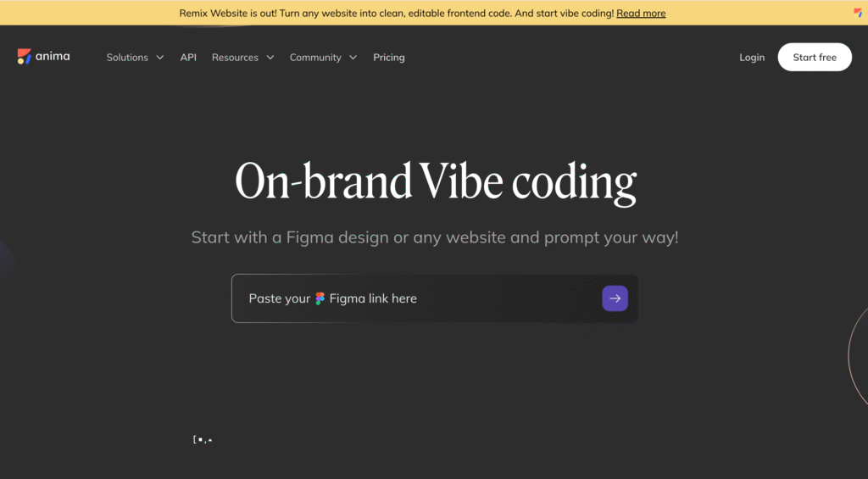Image resolution: width=868 pixels, height=479 pixels.
Task: Open the Read more link in banner
Action: (641, 14)
